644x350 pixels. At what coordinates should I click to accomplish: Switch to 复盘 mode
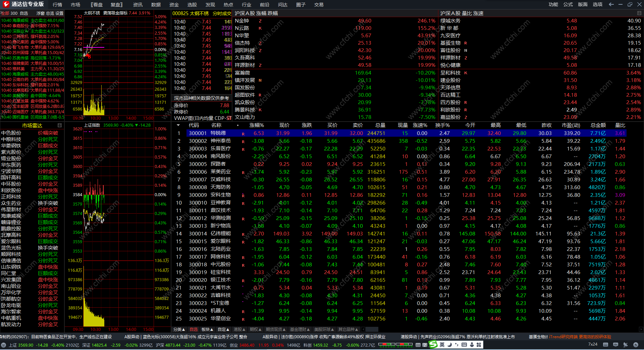coord(116,5)
